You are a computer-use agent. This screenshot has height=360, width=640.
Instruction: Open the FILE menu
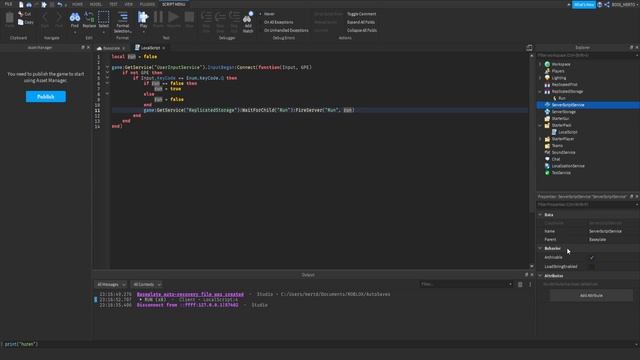[8, 4]
